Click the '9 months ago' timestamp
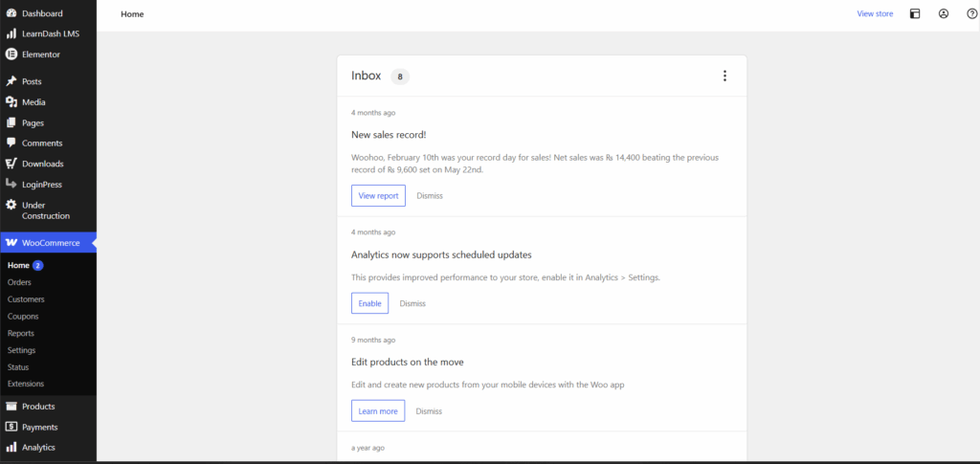The image size is (980, 464). [x=373, y=341]
